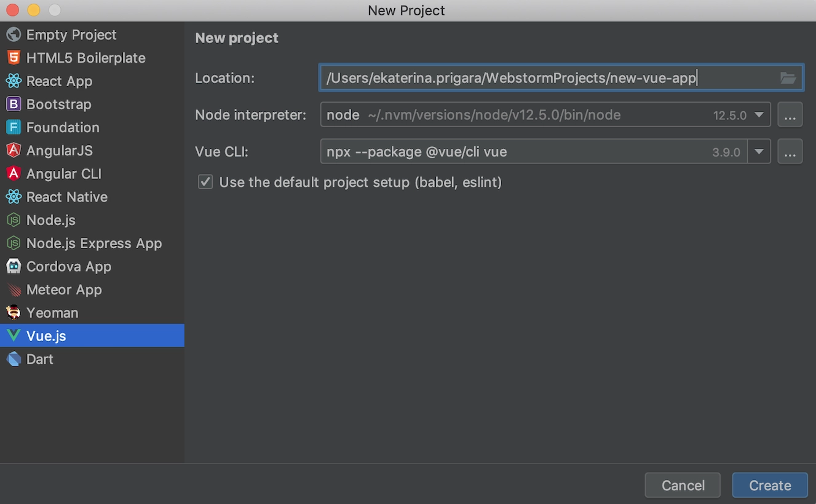This screenshot has width=816, height=504.
Task: Expand Vue CLI dropdown arrow
Action: [759, 151]
